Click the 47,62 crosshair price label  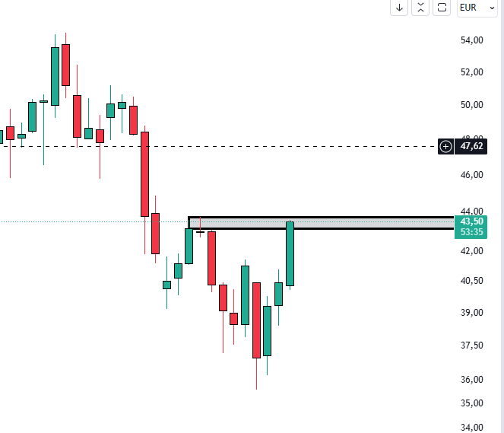tap(472, 145)
